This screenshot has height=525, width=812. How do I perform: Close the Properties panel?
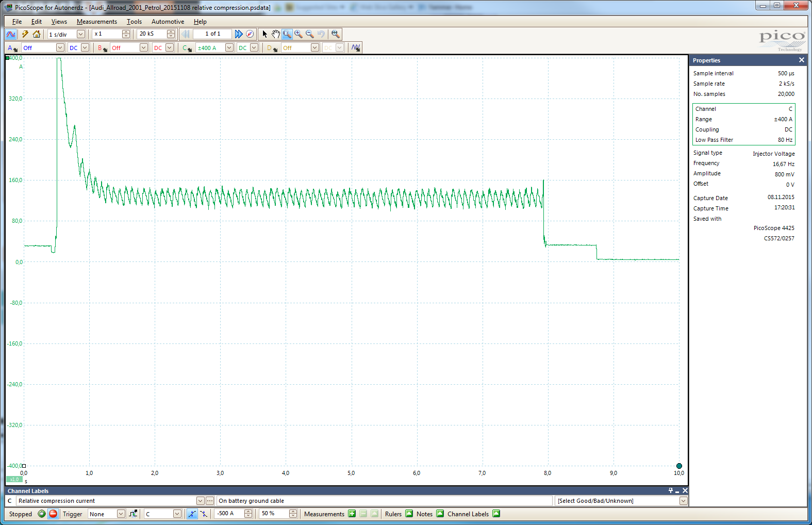point(802,60)
